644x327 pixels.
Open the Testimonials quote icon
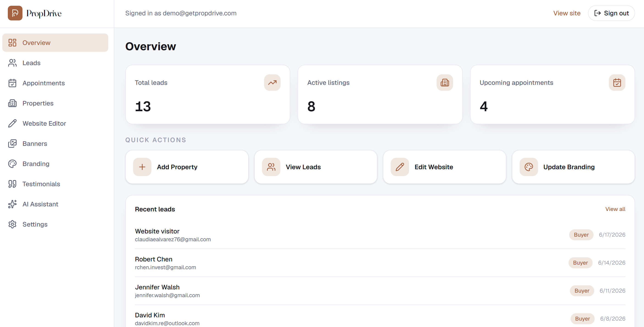pos(12,184)
